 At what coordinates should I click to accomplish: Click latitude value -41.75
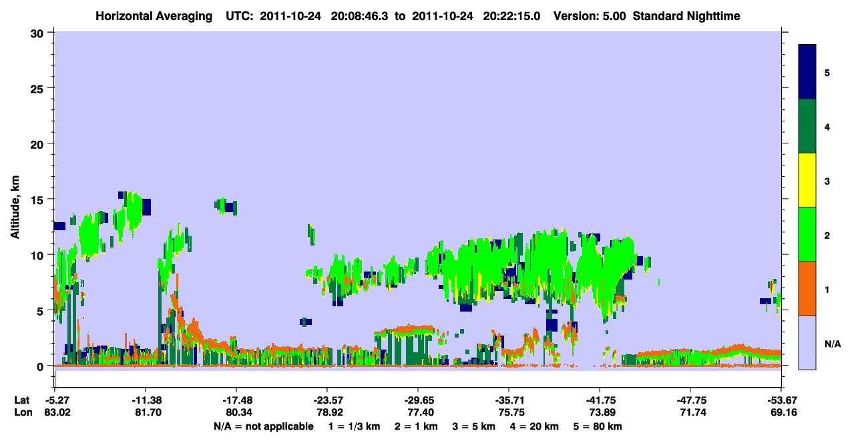pyautogui.click(x=600, y=400)
